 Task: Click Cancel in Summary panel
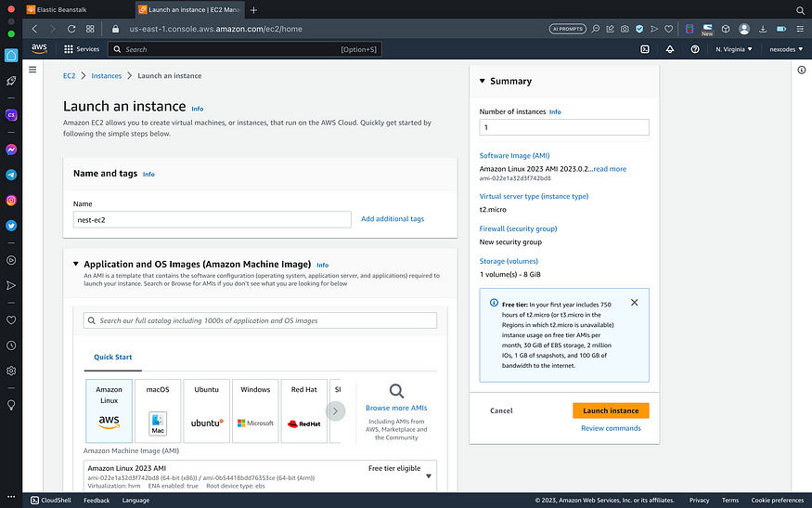tap(501, 410)
